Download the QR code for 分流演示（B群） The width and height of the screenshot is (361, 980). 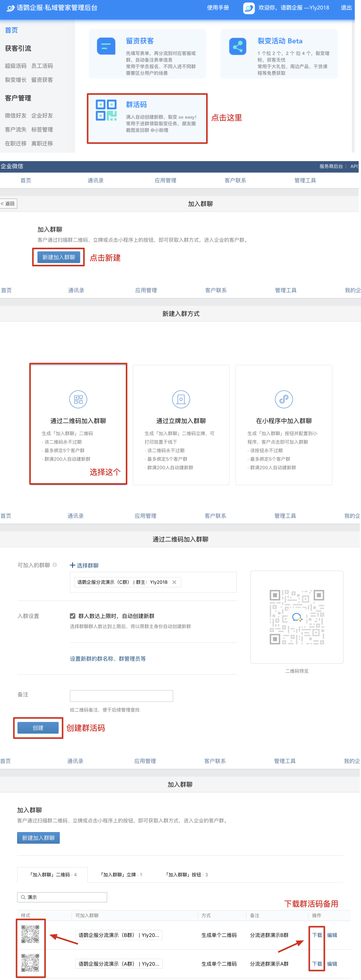(x=317, y=935)
